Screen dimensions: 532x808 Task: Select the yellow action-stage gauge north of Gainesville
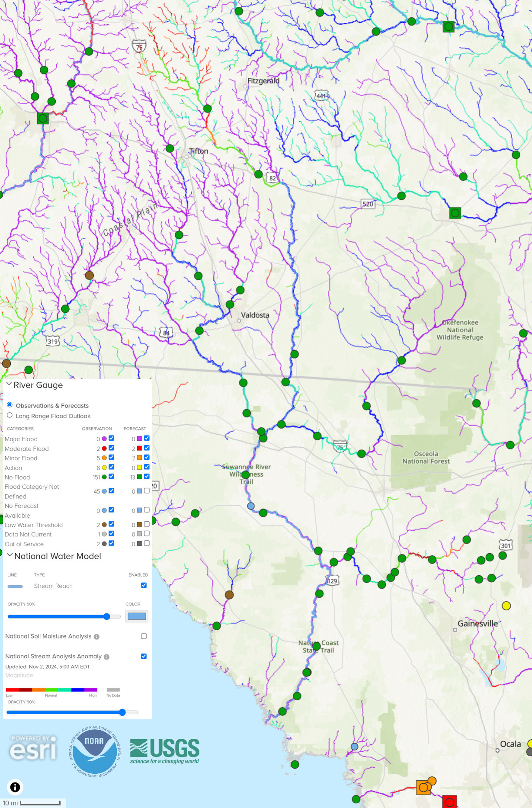click(506, 606)
